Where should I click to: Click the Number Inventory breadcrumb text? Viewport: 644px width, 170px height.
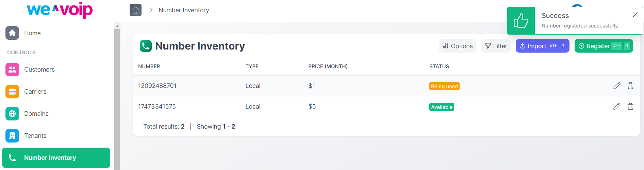point(184,10)
